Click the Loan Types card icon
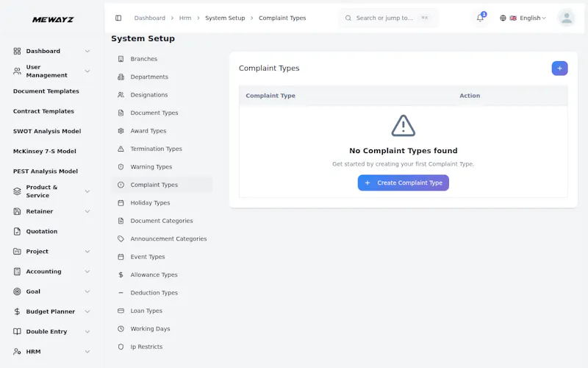 click(121, 311)
